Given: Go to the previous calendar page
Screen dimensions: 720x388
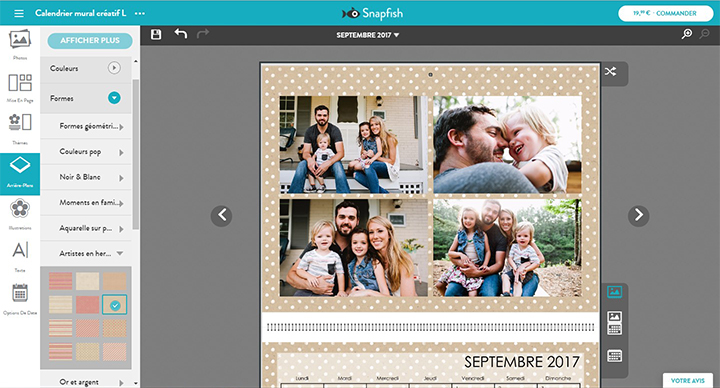Looking at the screenshot, I should (x=221, y=215).
